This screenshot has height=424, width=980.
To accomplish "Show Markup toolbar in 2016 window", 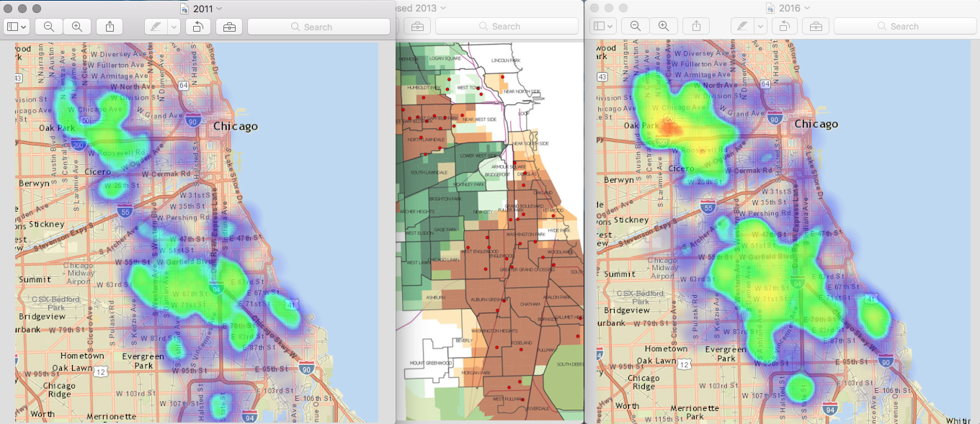I will pos(816,26).
